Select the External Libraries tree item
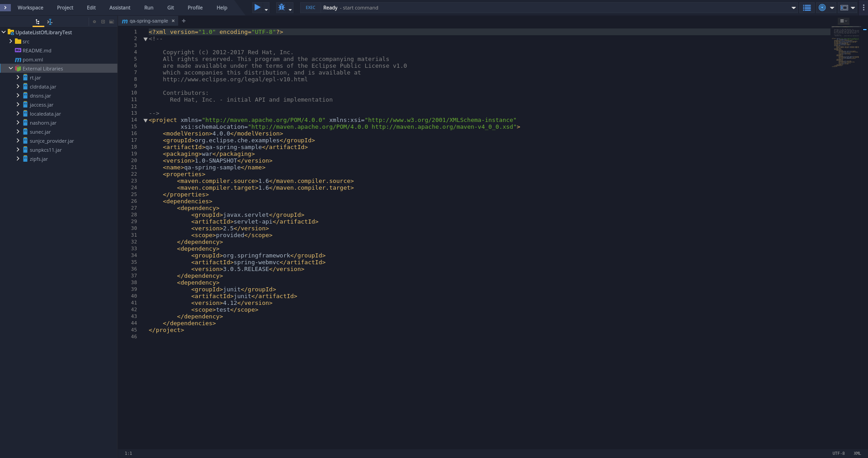 59,69
